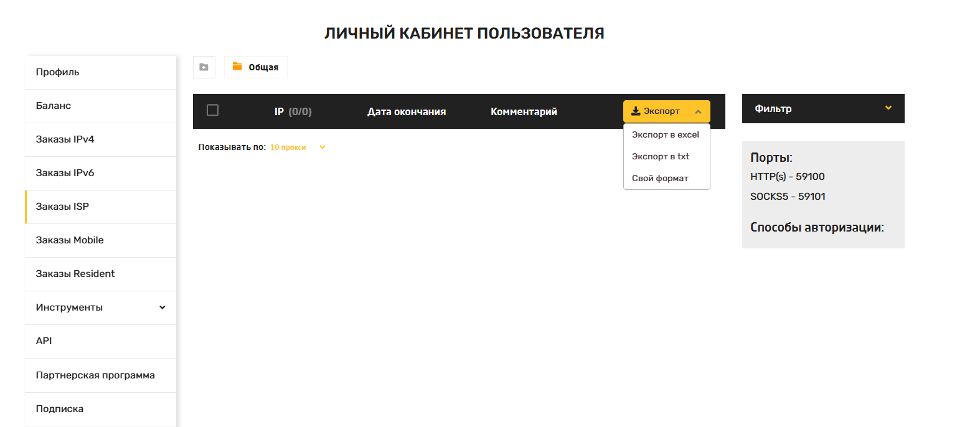This screenshot has height=427, width=980.
Task: Click the Экспорт button
Action: (x=666, y=111)
